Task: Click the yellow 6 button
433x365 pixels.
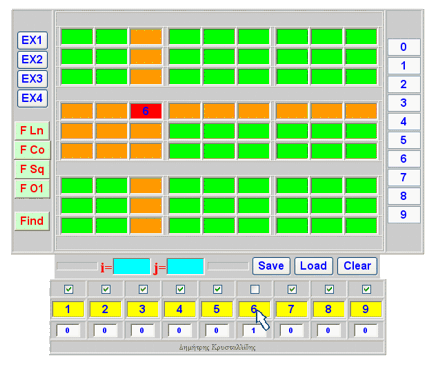Action: pyautogui.click(x=254, y=309)
